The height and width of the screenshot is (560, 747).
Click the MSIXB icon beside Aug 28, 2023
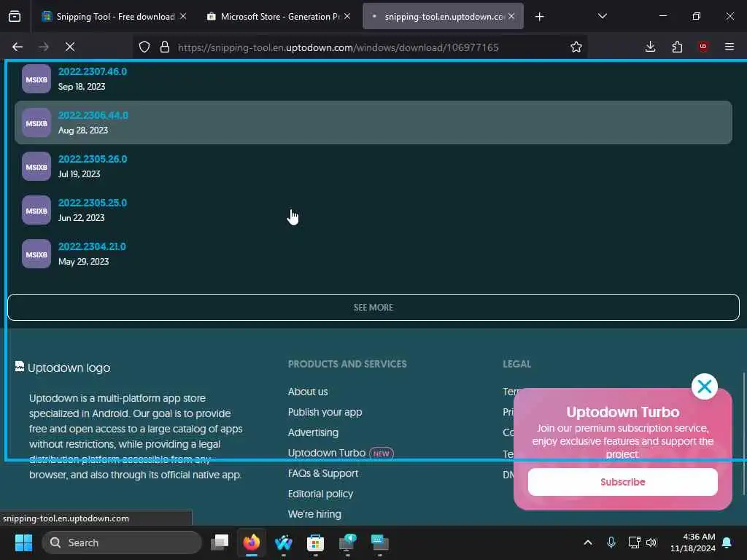point(36,122)
